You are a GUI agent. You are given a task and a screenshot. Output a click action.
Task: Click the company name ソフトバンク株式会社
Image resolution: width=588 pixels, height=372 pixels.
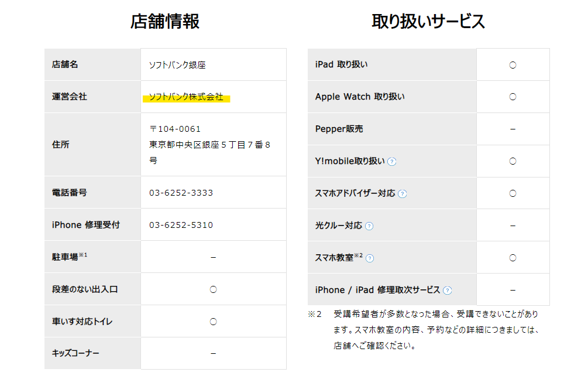186,97
